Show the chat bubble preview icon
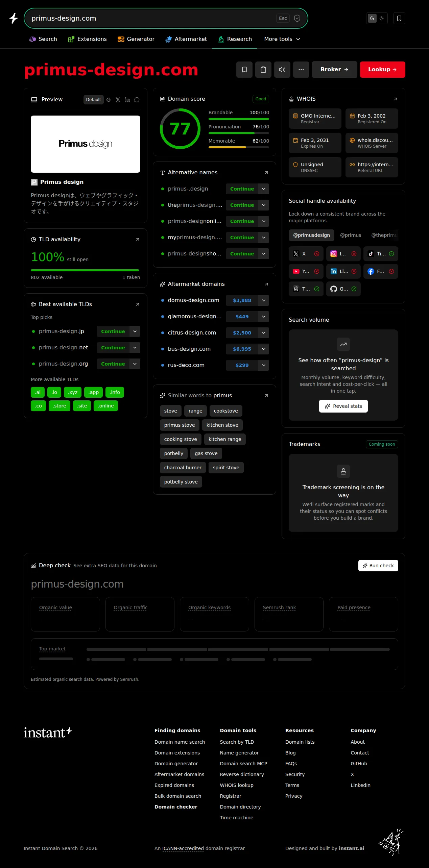 [x=137, y=100]
